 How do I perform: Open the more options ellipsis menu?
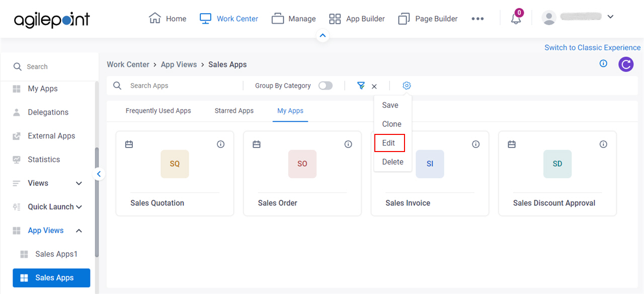click(477, 19)
